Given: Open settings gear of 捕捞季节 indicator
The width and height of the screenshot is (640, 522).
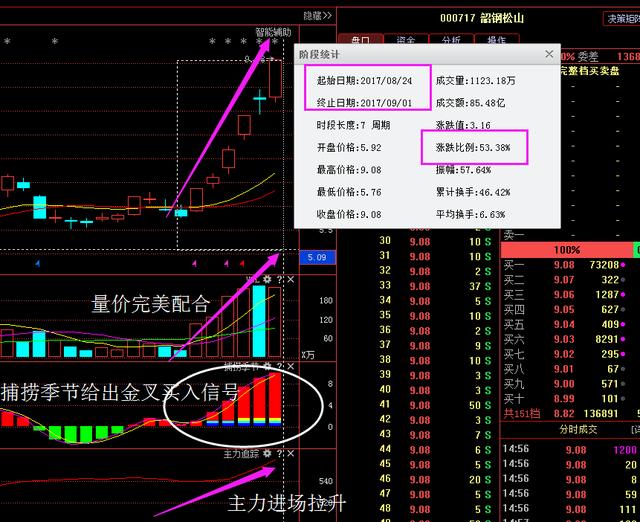Looking at the screenshot, I should point(267,366).
